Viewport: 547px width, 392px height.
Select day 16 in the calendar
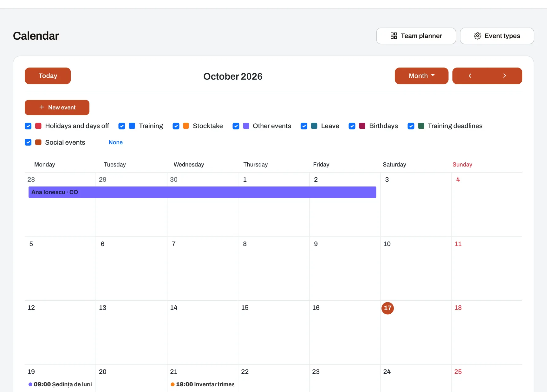[x=316, y=308]
